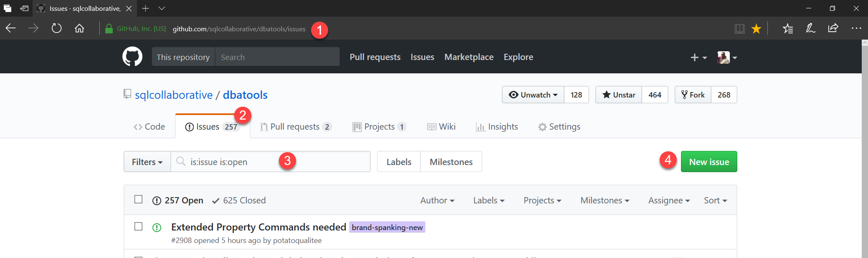Open the favorites hub list icon
This screenshot has height=258, width=868.
[787, 28]
